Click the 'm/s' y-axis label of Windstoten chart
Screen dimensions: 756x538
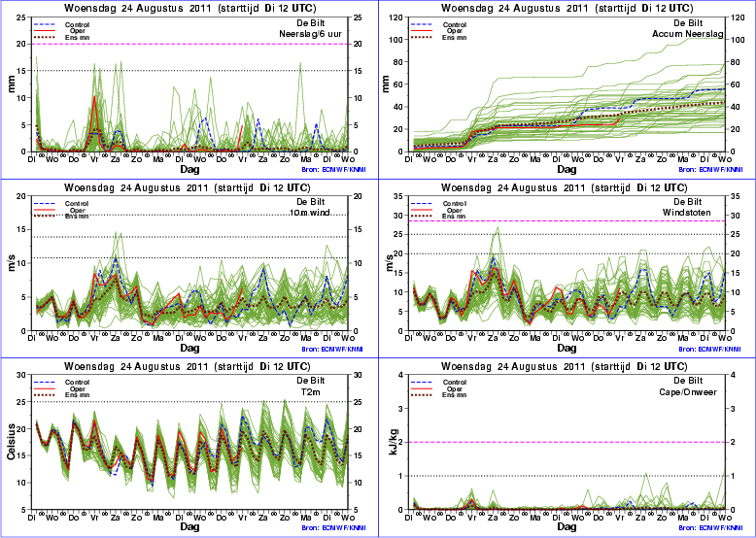(x=389, y=263)
